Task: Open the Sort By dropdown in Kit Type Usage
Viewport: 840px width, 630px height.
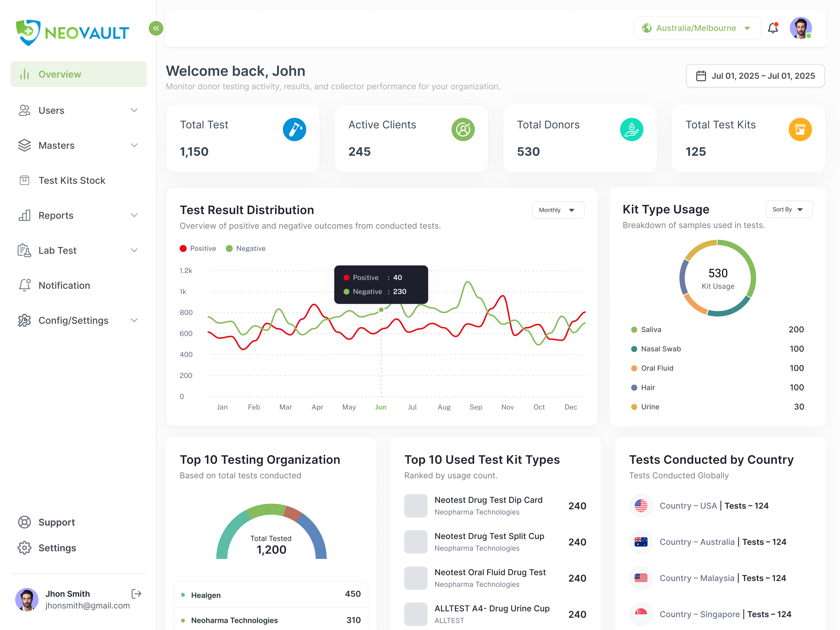Action: (789, 209)
